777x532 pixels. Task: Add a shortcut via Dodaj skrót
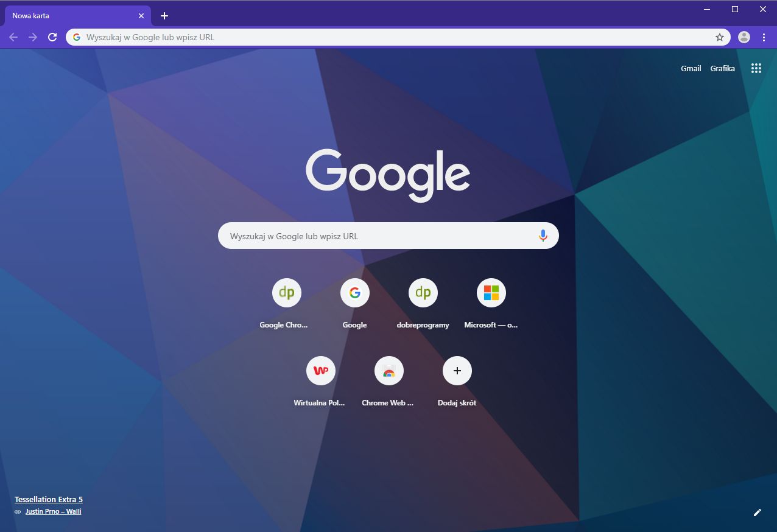point(457,380)
